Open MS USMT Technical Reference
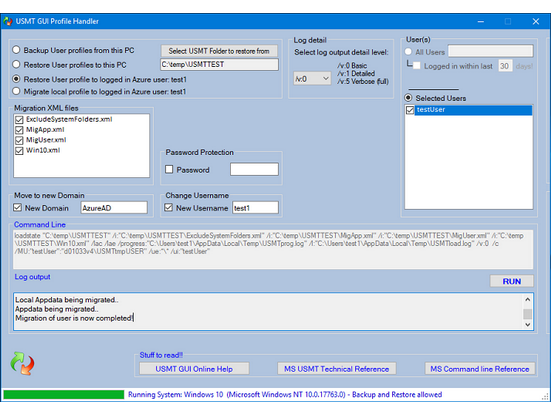This screenshot has width=551, height=415. (337, 369)
